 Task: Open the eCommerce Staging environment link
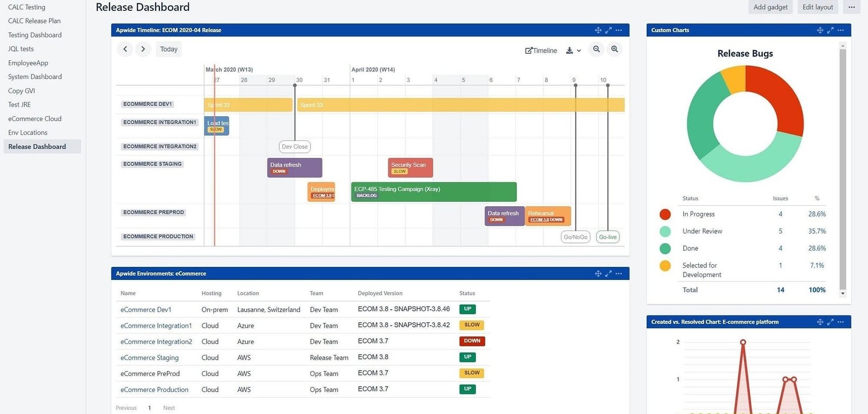(x=149, y=358)
